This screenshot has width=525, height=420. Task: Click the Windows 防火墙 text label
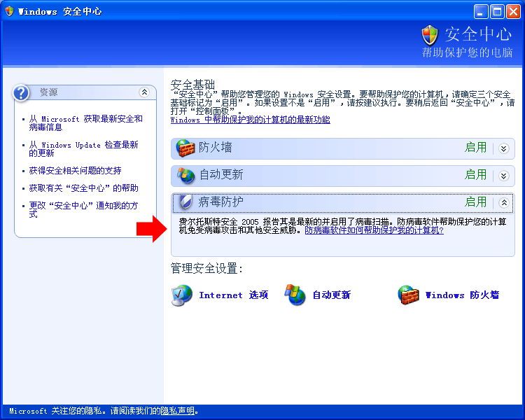tap(462, 295)
